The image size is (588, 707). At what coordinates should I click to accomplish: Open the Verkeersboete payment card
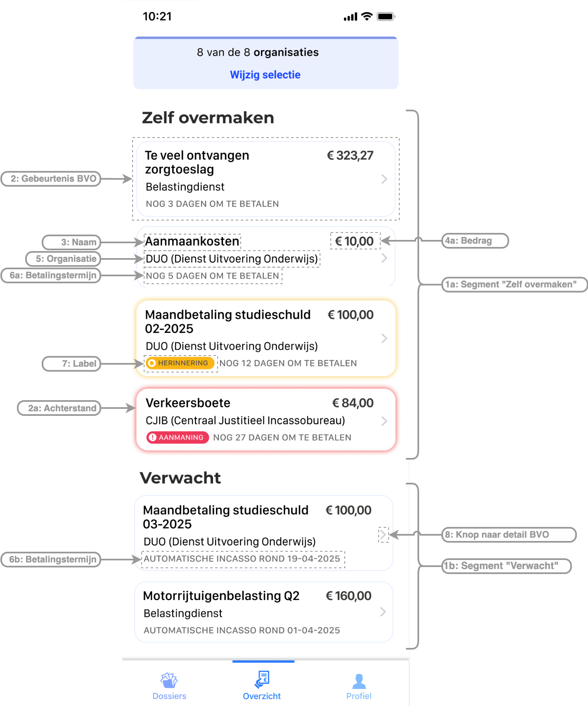pos(266,420)
